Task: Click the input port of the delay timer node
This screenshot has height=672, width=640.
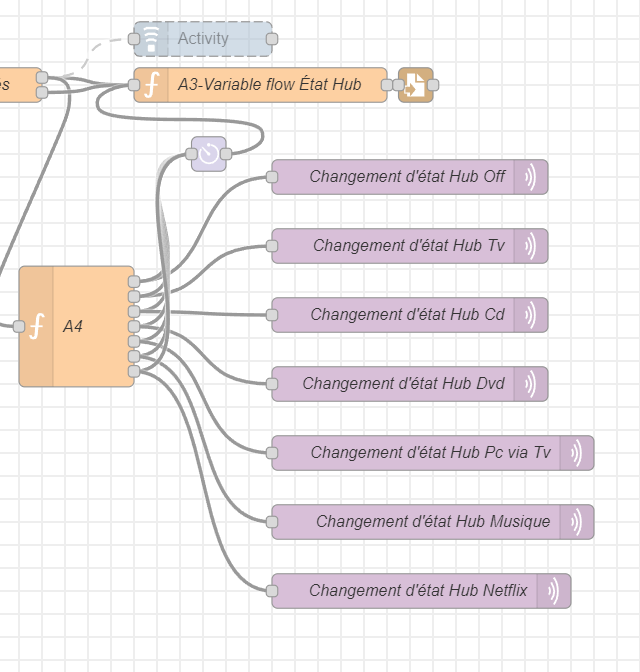Action: [x=192, y=154]
